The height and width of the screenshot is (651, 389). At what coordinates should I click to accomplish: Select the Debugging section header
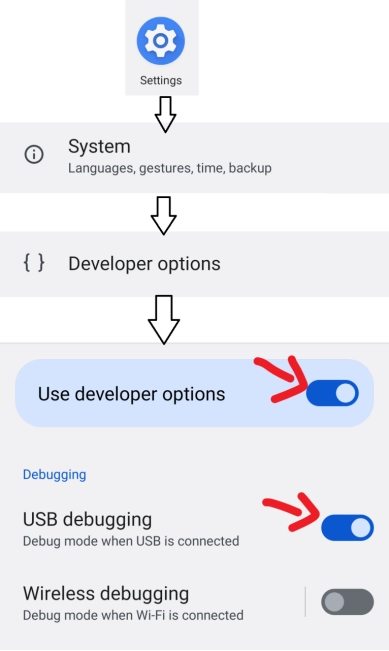(54, 475)
